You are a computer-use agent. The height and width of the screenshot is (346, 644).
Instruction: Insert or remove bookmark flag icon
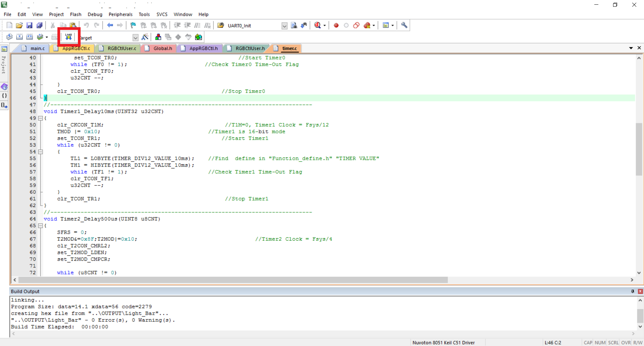point(133,25)
